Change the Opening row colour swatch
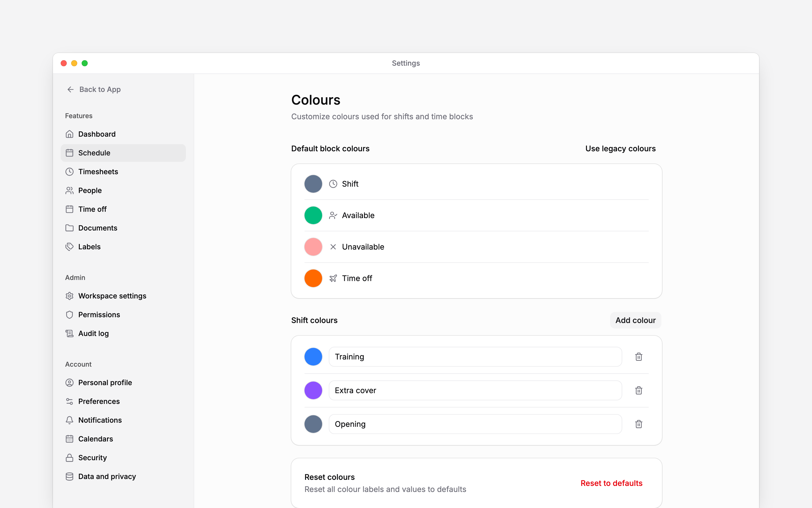The image size is (812, 508). tap(313, 424)
